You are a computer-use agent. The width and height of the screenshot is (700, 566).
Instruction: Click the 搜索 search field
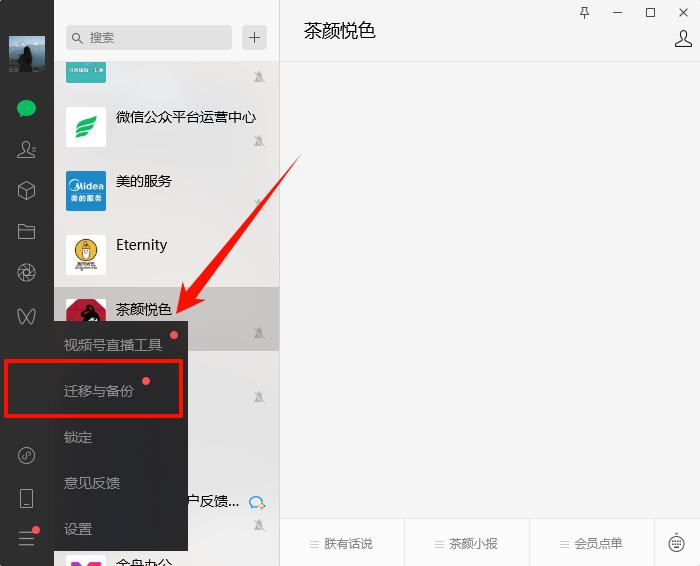150,38
